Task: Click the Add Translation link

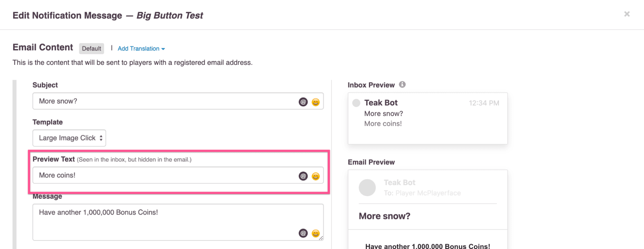Action: 139,48
